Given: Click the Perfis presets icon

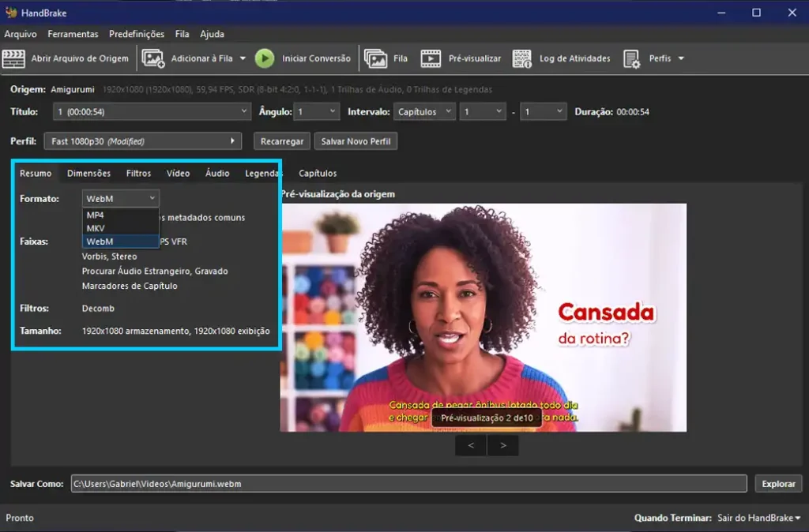Looking at the screenshot, I should click(x=632, y=58).
